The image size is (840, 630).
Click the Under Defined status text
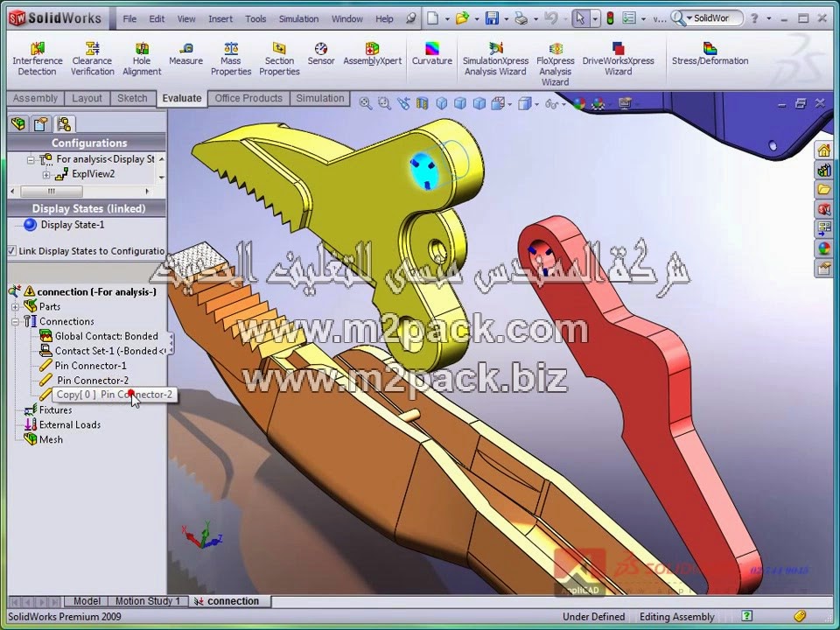click(593, 617)
